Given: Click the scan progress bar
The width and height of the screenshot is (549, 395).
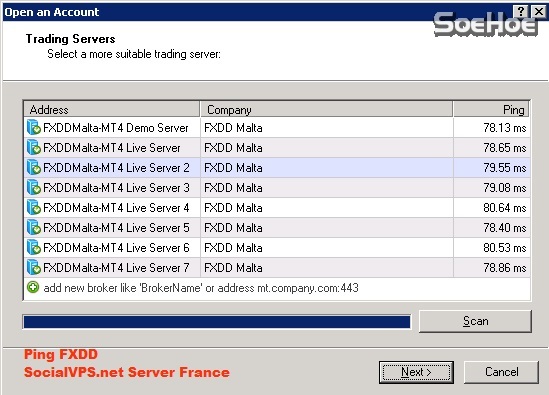Looking at the screenshot, I should 217,321.
